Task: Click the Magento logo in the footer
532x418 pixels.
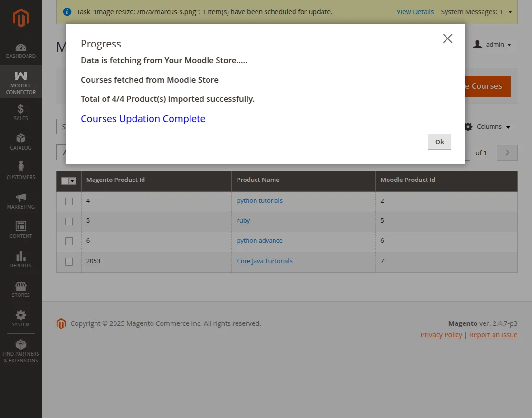Action: [x=61, y=323]
